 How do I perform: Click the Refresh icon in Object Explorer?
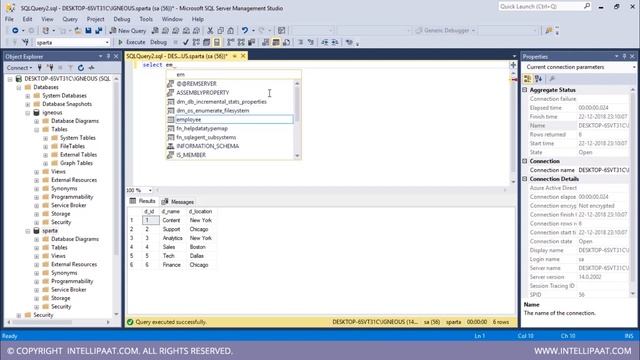(x=81, y=68)
